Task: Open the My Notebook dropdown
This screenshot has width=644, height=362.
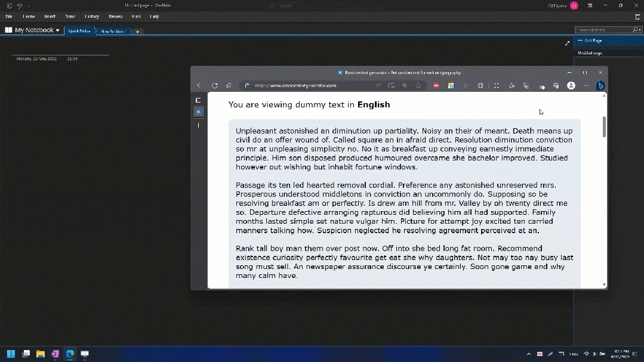Action: point(33,30)
